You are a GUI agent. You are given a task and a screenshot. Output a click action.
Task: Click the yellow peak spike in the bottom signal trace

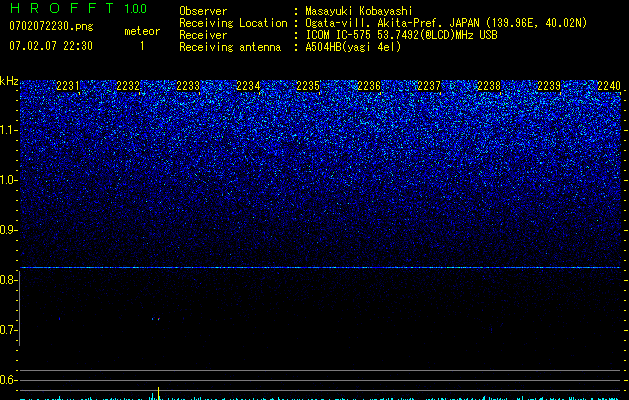(x=158, y=394)
